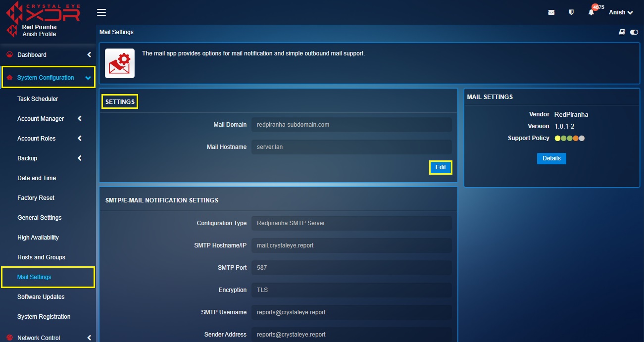Image resolution: width=644 pixels, height=342 pixels.
Task: Click the Edit button in Settings
Action: (x=441, y=167)
